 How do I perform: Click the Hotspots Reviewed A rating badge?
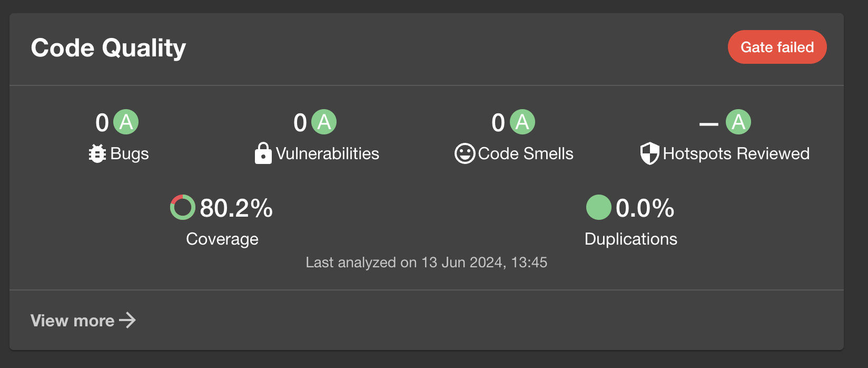pos(738,122)
